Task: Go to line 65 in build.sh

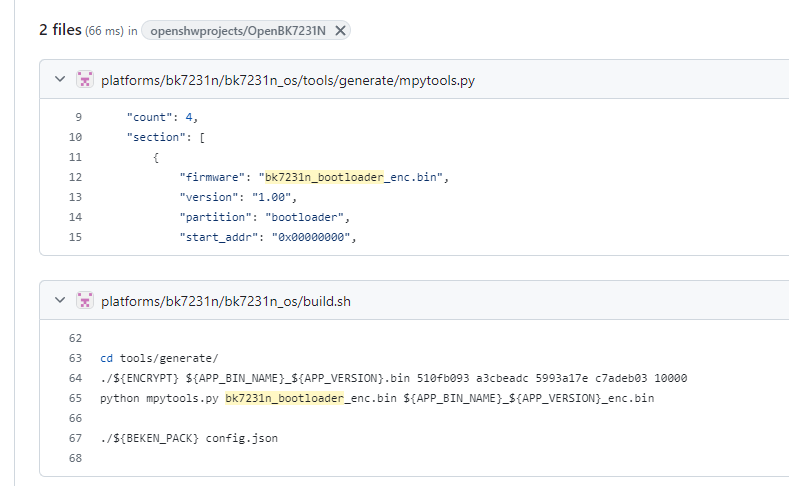Action: click(75, 398)
